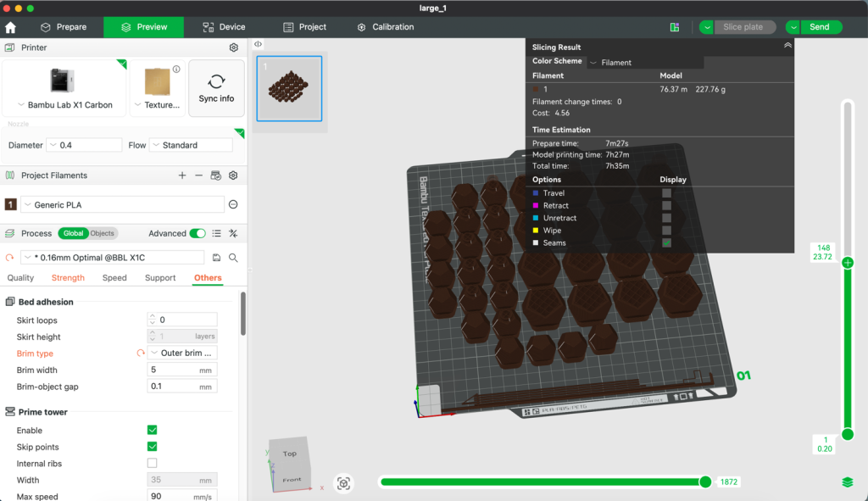
Task: Toggle Travel display checkbox
Action: tap(666, 193)
